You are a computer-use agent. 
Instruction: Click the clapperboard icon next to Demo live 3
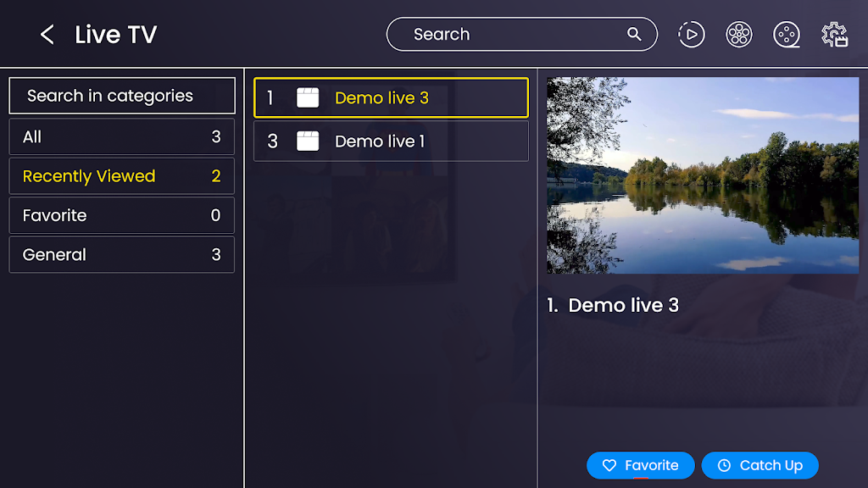tap(308, 97)
